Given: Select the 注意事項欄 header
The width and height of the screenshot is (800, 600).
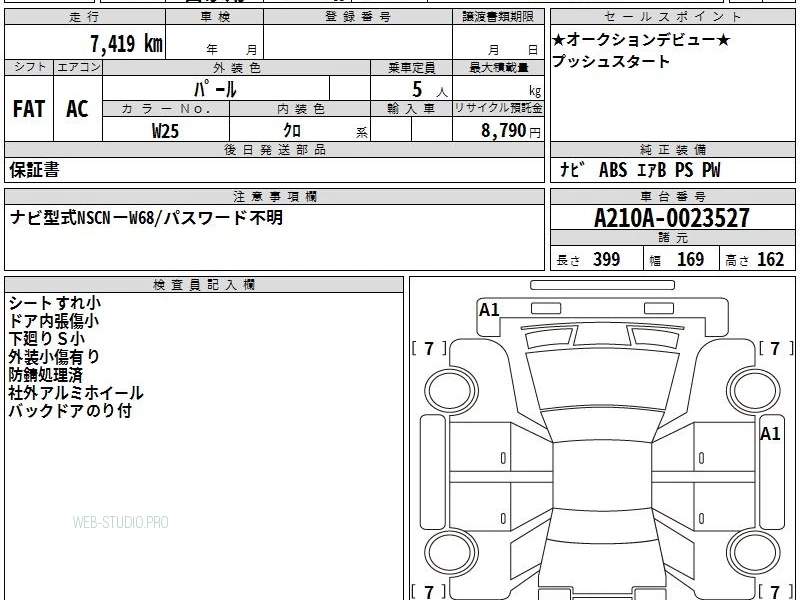Looking at the screenshot, I should tap(274, 196).
